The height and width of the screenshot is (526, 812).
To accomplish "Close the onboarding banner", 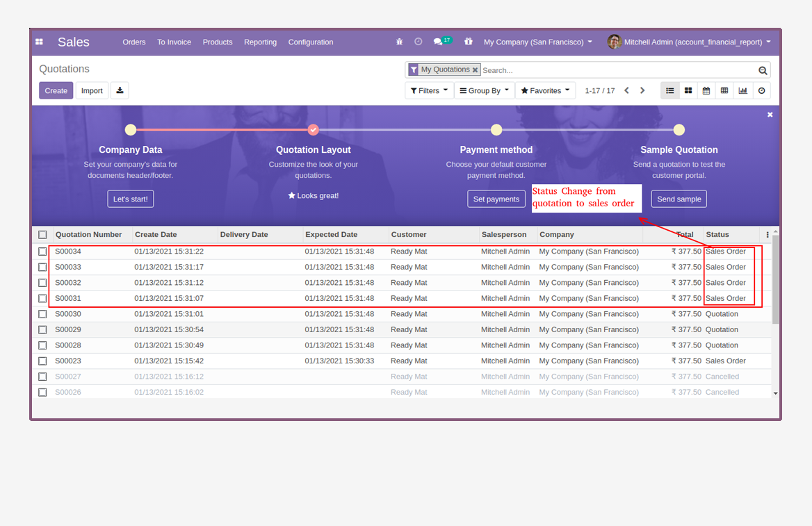I will tap(770, 115).
